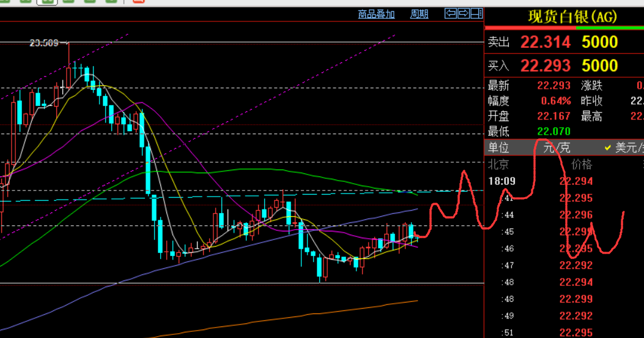Viewport: 644px width, 338px height.
Task: Click the 最低 value 22.070
Action: (x=553, y=131)
